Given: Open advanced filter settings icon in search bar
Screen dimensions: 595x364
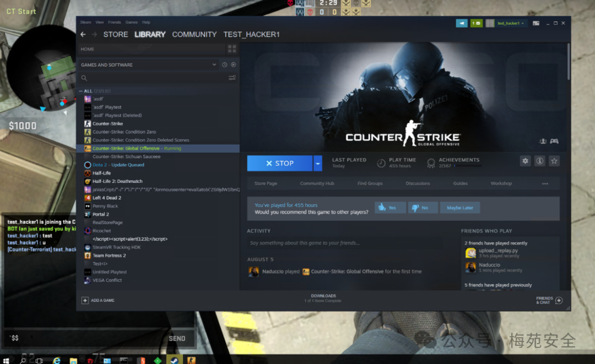Looking at the screenshot, I should click(232, 78).
